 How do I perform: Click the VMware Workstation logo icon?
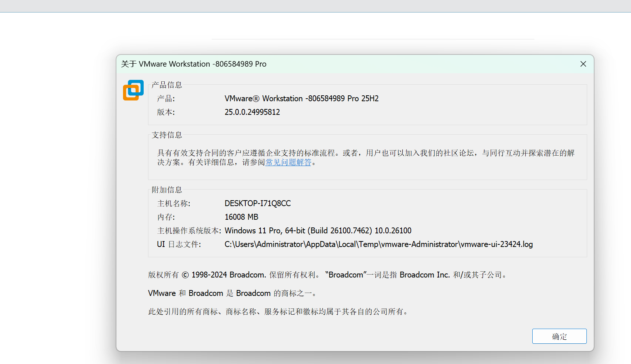133,90
